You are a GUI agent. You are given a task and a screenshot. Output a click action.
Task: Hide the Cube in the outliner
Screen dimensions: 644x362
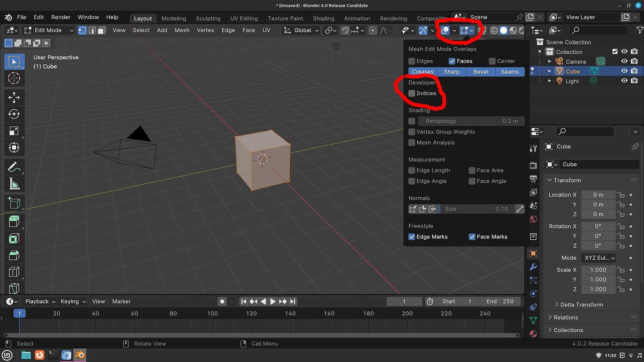point(624,71)
